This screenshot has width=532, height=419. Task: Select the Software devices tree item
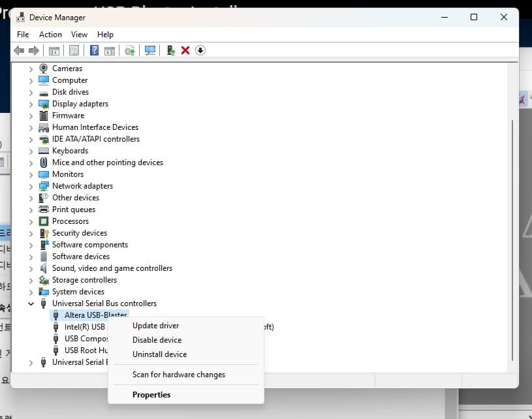[81, 256]
